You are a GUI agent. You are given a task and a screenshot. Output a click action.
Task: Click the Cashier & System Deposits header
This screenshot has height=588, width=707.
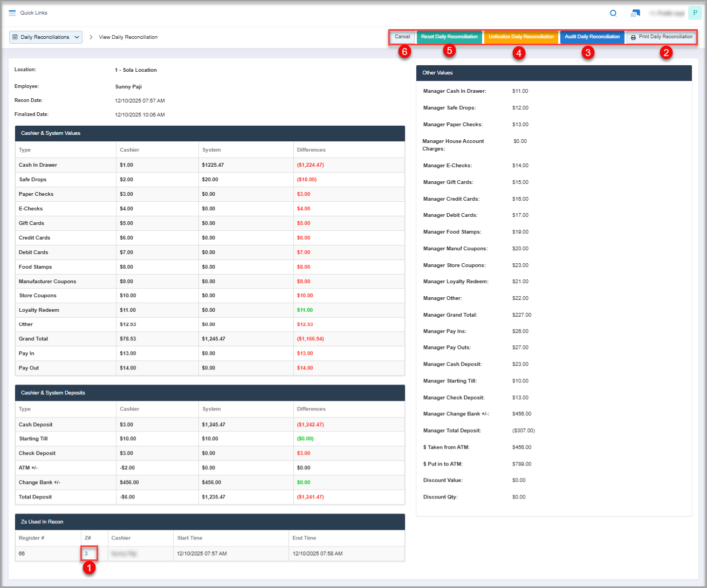coord(53,393)
